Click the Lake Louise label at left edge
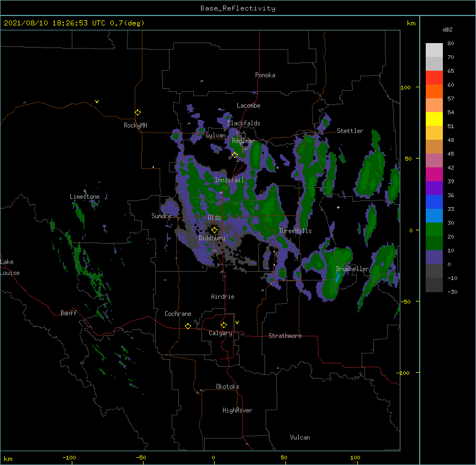The height and width of the screenshot is (465, 476). click(x=10, y=267)
